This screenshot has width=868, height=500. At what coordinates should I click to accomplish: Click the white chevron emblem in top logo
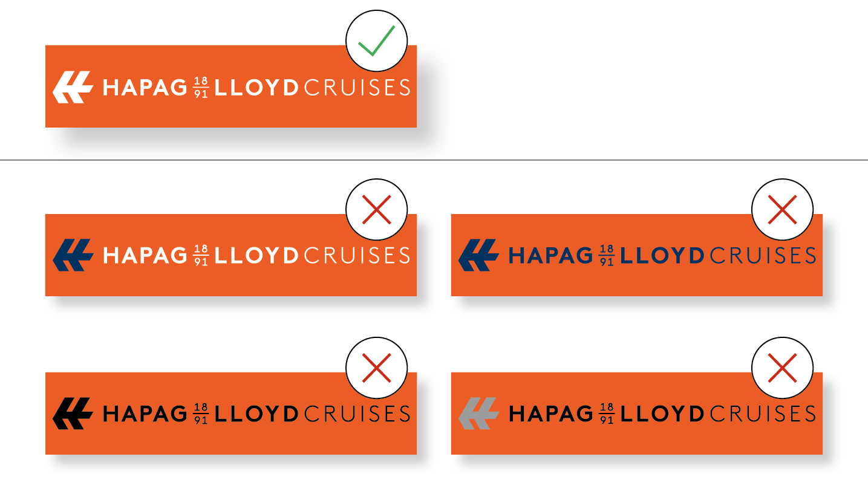click(73, 87)
